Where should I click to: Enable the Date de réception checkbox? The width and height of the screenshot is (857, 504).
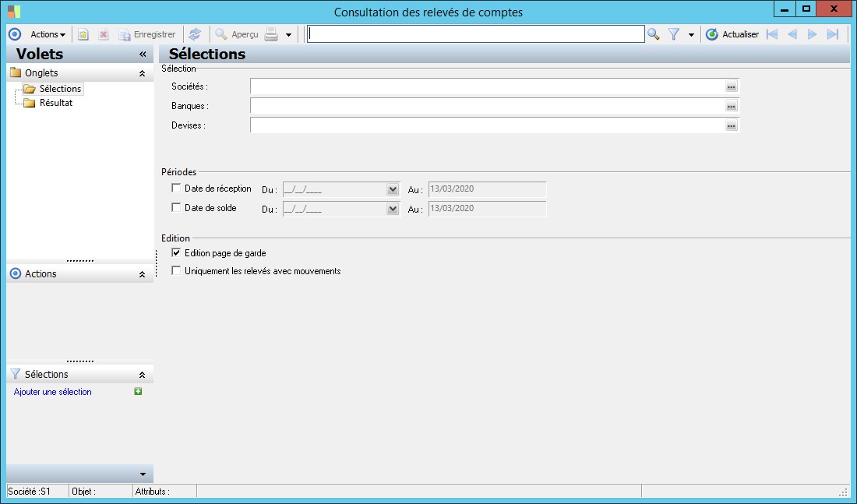[176, 188]
